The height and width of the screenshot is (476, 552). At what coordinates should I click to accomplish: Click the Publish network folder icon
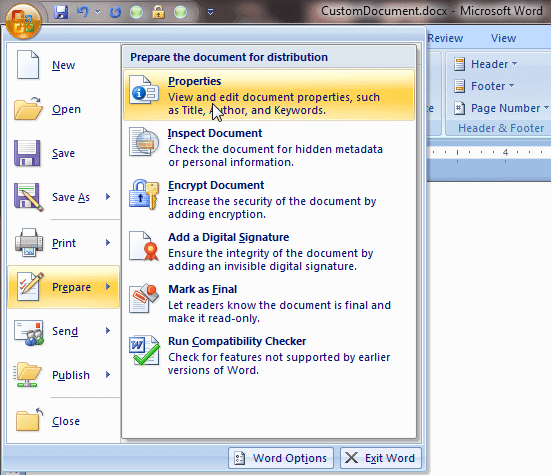[27, 375]
